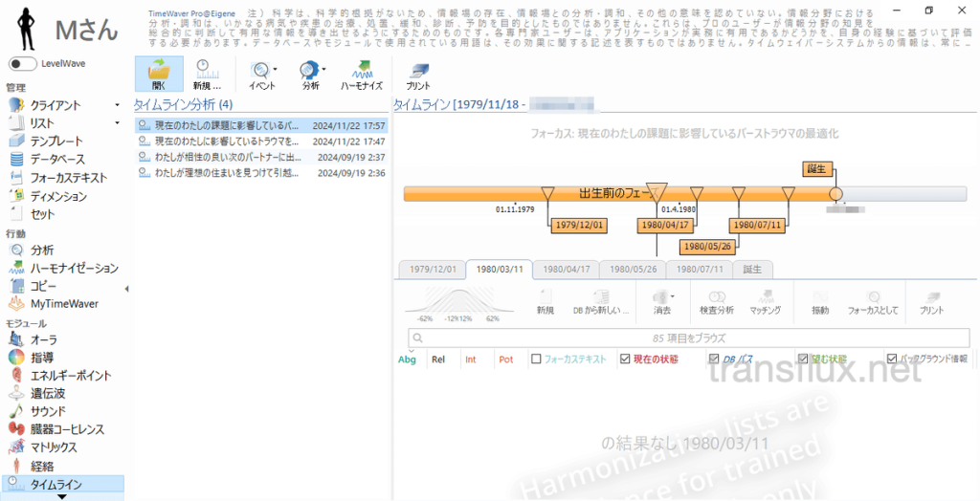Image resolution: width=980 pixels, height=501 pixels.
Task: Expand the リスト dropdown arrow
Action: pyautogui.click(x=117, y=123)
